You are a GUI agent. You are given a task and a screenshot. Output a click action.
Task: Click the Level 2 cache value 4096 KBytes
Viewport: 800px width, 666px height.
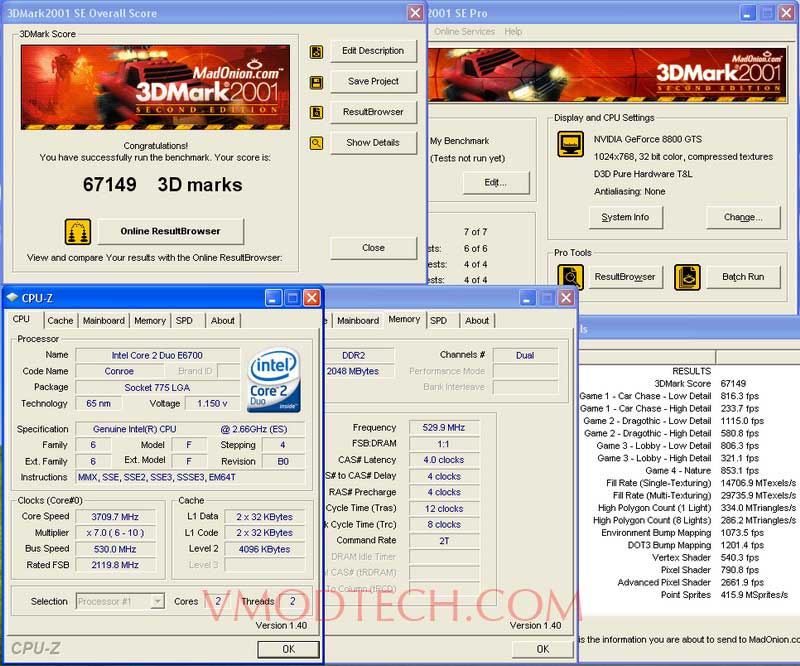[264, 549]
